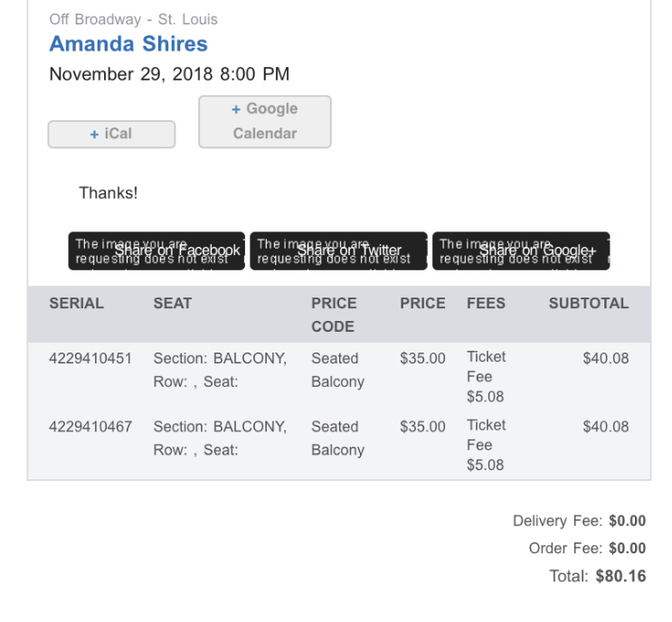Share on Facebook image button
Viewport: 672px width, 622px height.
[156, 251]
